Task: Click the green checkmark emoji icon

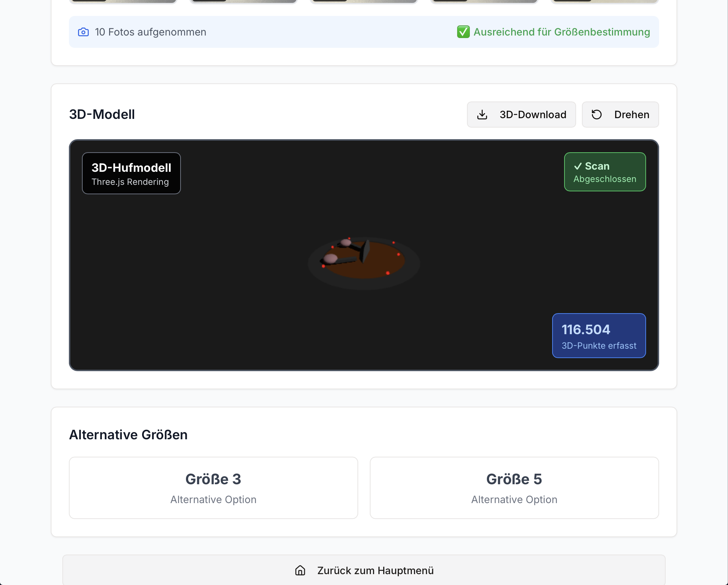Action: tap(463, 32)
